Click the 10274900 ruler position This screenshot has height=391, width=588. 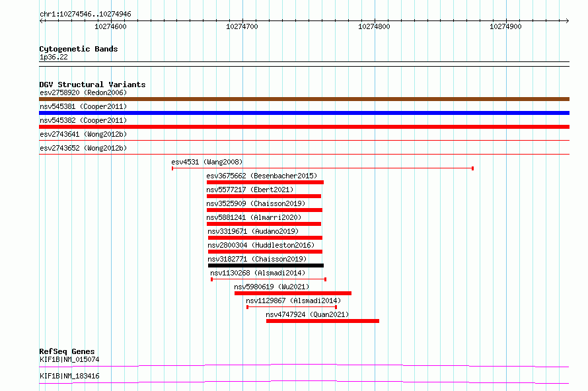click(505, 26)
